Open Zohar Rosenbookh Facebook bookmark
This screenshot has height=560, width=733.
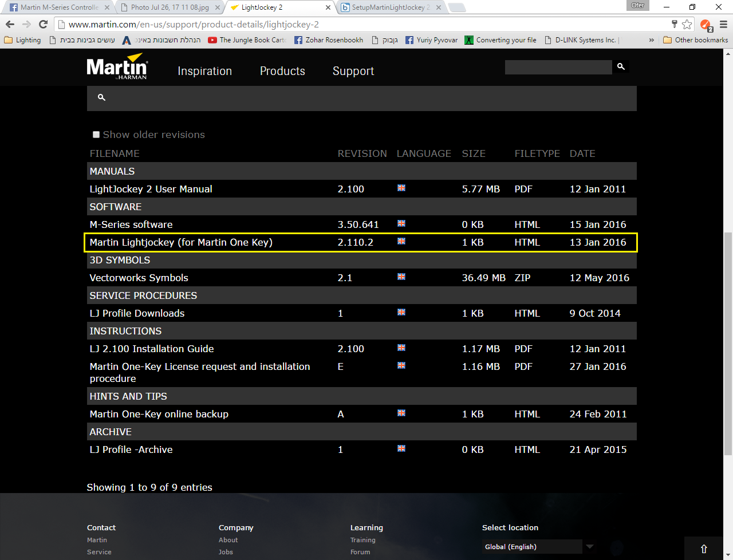(329, 40)
